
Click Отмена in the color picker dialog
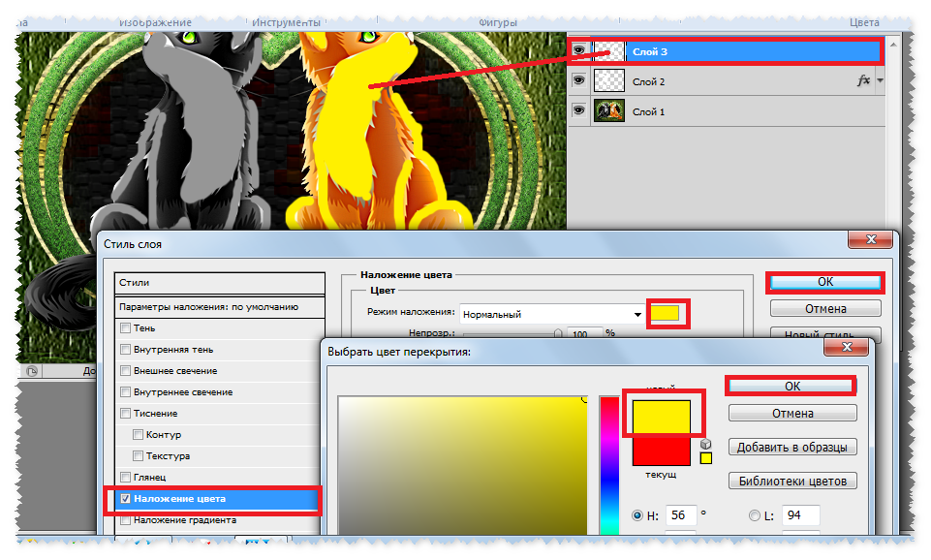tap(792, 414)
